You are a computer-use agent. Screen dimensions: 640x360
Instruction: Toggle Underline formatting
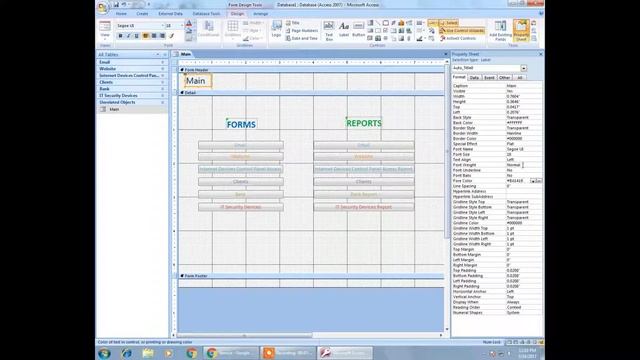[137, 36]
